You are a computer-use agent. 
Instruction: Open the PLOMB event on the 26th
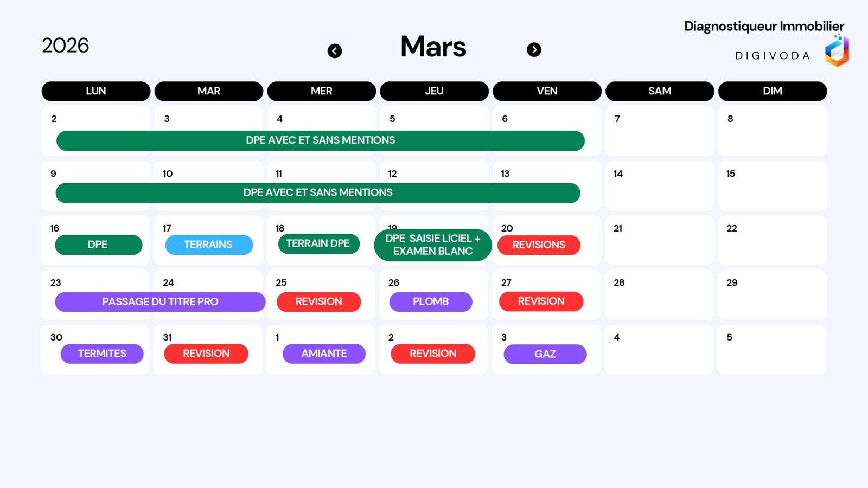[x=431, y=301]
